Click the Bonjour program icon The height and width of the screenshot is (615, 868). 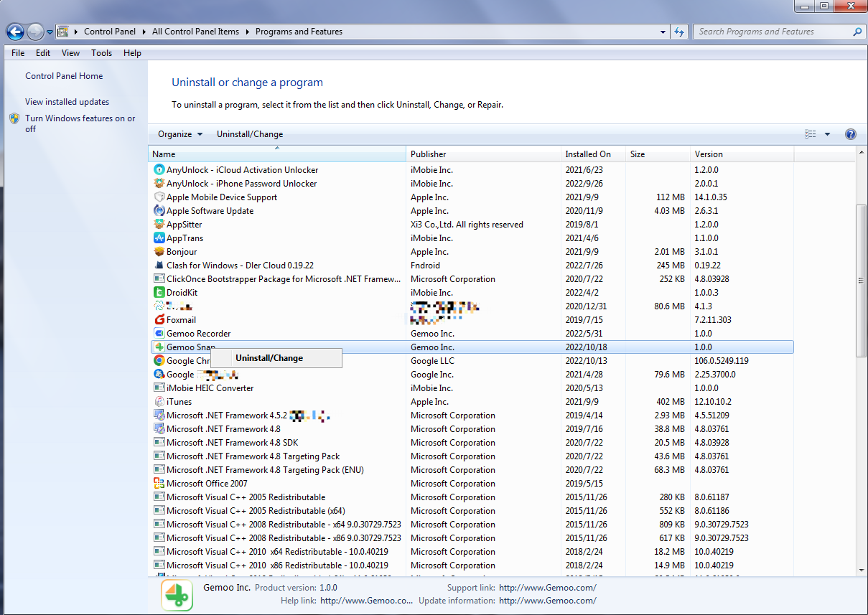[x=159, y=252]
